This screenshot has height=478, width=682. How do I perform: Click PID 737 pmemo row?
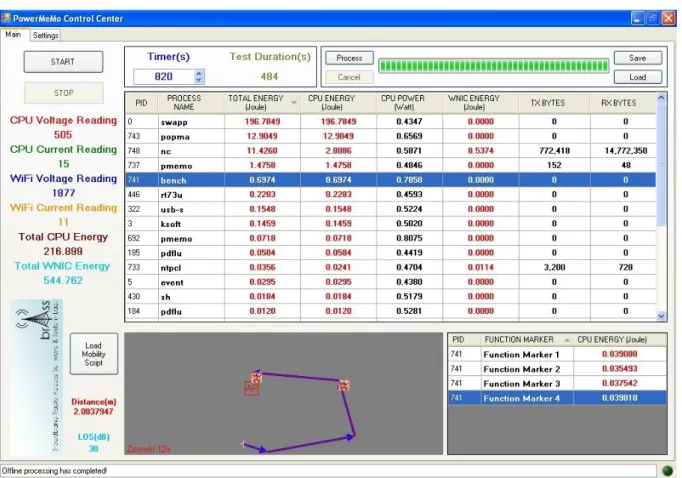coord(391,165)
